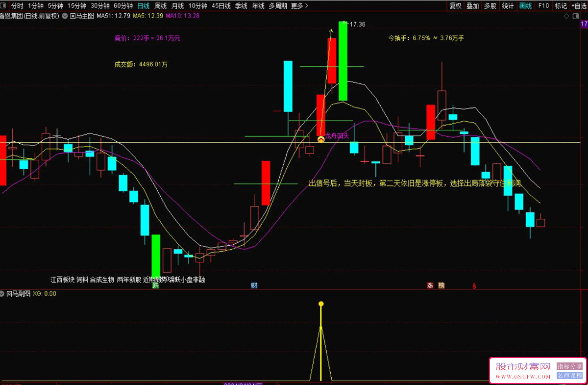Click the green 跌 marker icon
The width and height of the screenshot is (588, 385).
[156, 285]
